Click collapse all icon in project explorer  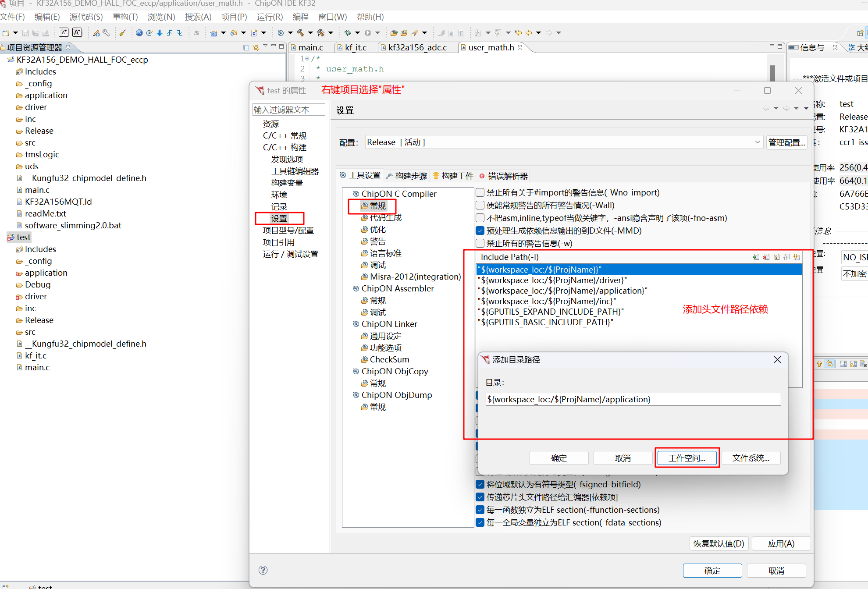pos(246,47)
